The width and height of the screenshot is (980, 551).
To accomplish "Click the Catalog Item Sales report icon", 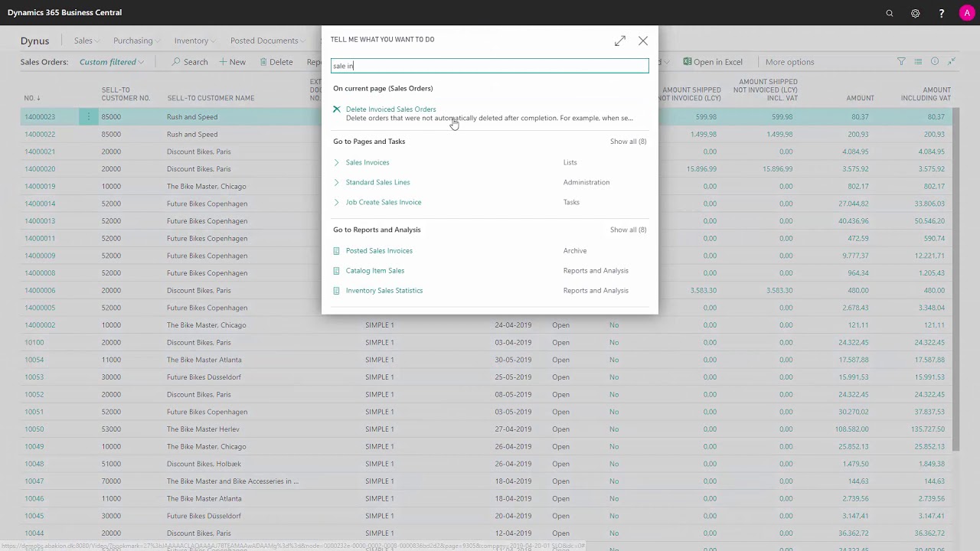I will 337,271.
